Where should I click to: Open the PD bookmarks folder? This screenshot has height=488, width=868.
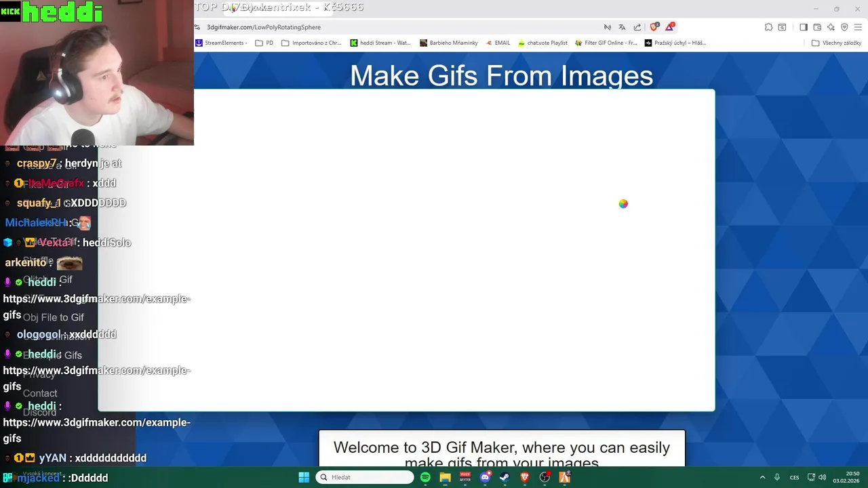point(264,43)
